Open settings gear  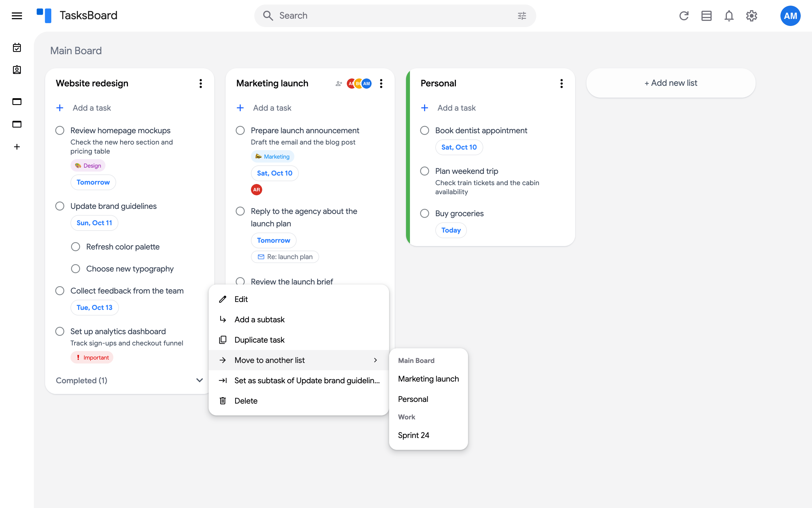tap(752, 16)
